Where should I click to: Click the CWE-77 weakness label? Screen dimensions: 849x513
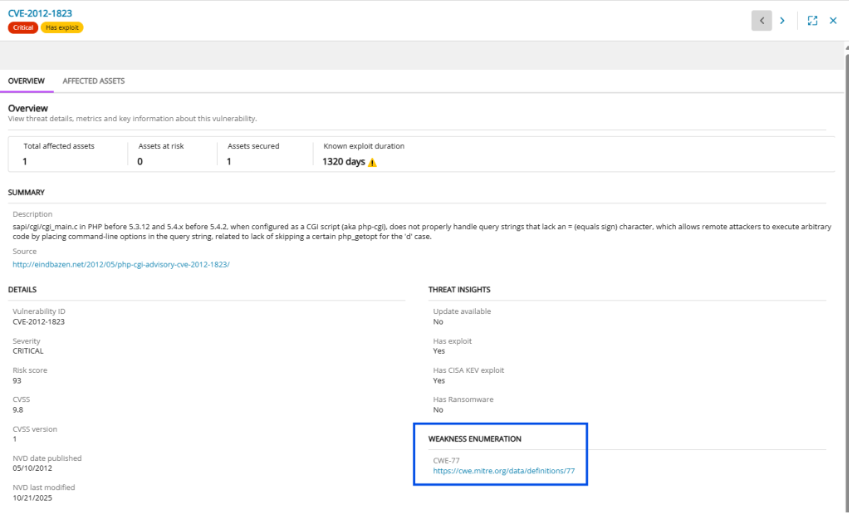point(445,460)
